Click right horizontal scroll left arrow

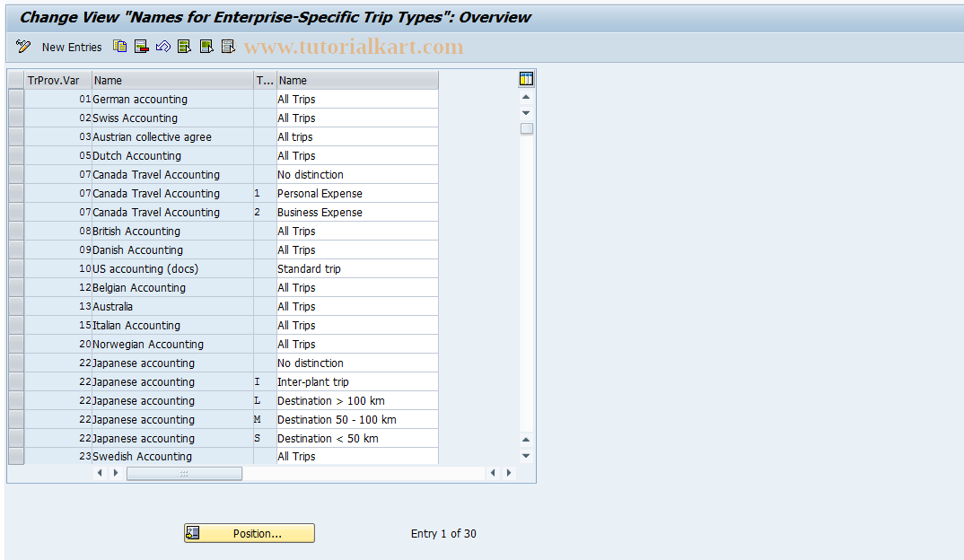493,473
